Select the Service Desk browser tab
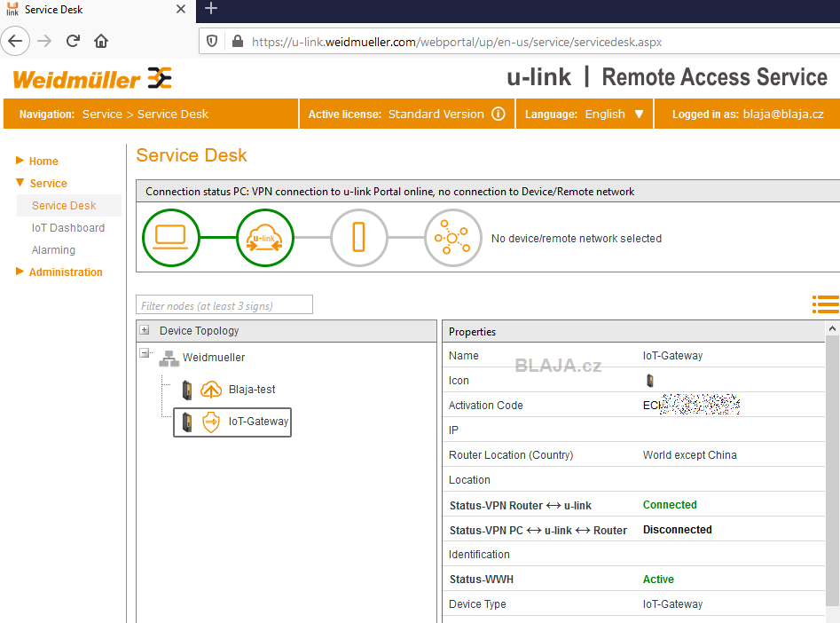 (98, 10)
